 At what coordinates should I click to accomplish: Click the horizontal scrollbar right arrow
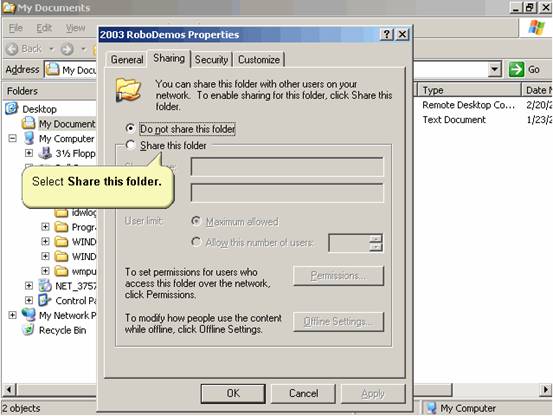546,390
